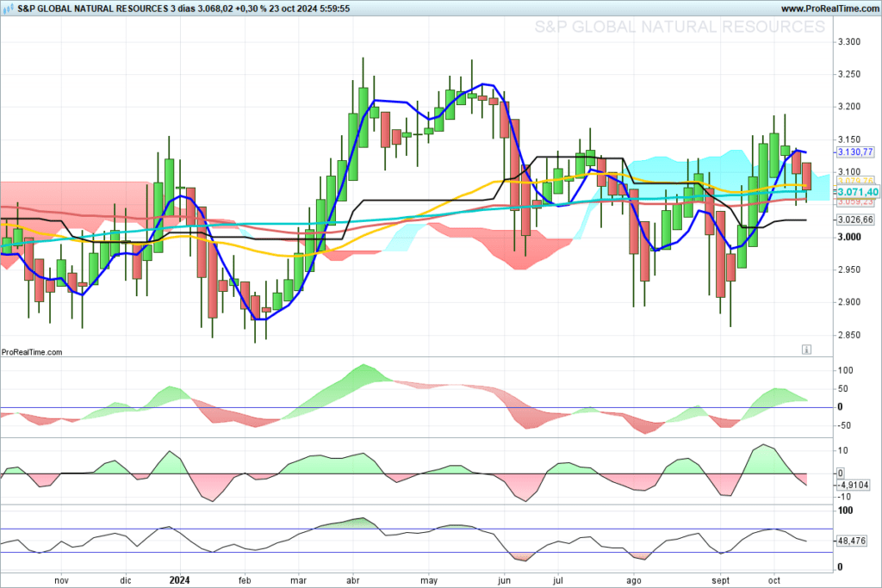Click the 100 level on first indicator scale

[x=846, y=370]
